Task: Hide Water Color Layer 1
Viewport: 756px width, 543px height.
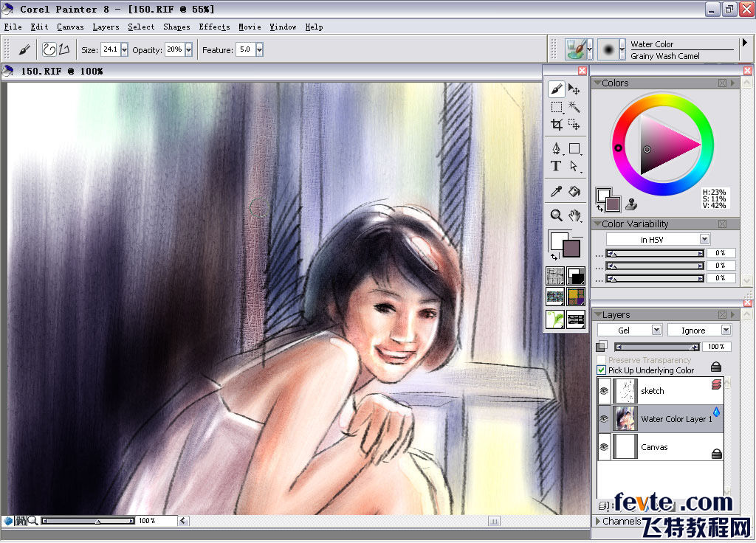Action: click(604, 419)
